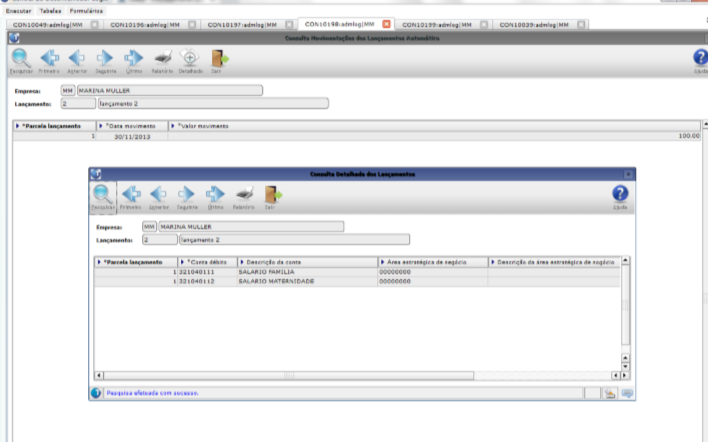708x442 pixels.
Task: Close the CON10197 tab
Action: [289, 24]
